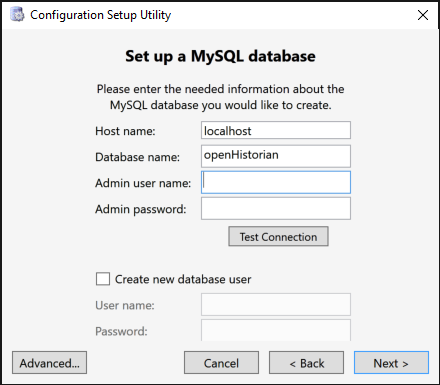
Task: Click the Configuration Setup Utility title bar icon
Action: (17, 15)
